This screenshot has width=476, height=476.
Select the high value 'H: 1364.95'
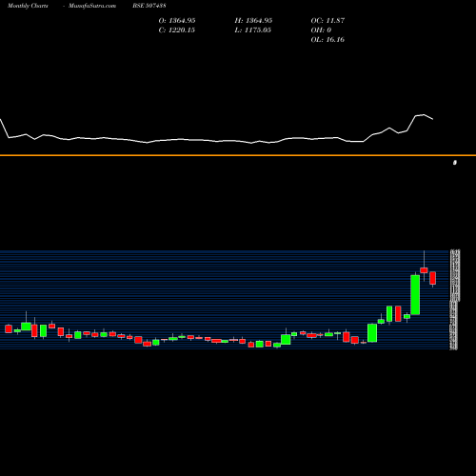pos(253,21)
